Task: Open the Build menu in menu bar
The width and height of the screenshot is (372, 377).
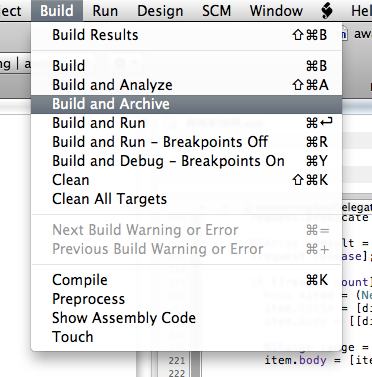Action: pos(57,11)
